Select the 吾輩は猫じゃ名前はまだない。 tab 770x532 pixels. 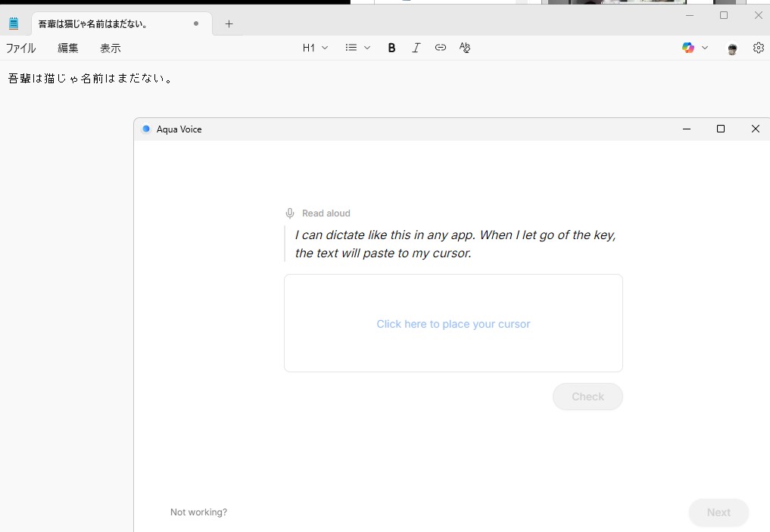click(x=106, y=23)
